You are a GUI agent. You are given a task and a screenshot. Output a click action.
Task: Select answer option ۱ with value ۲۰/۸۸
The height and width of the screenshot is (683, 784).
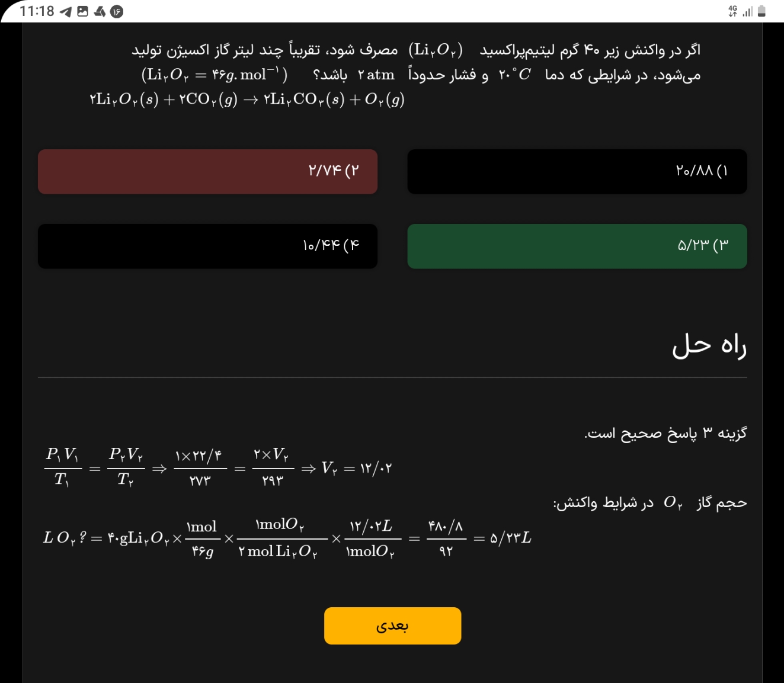577,172
